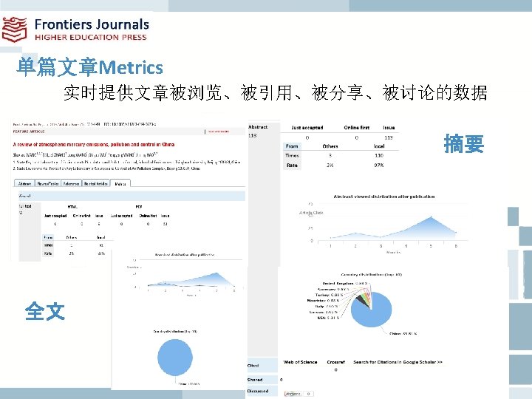Image resolution: width=532 pixels, height=399 pixels.
Task: Click the Others column header in abstract table
Action: pos(330,146)
